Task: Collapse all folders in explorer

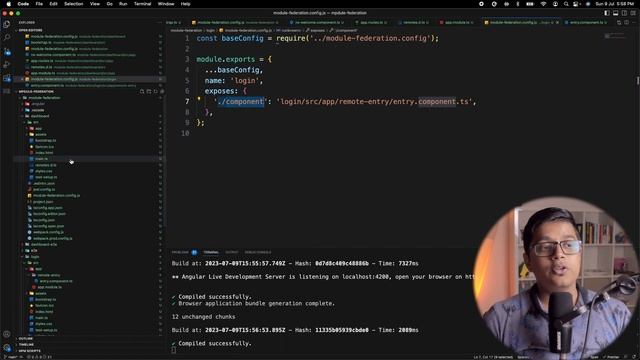Action: click(x=162, y=91)
